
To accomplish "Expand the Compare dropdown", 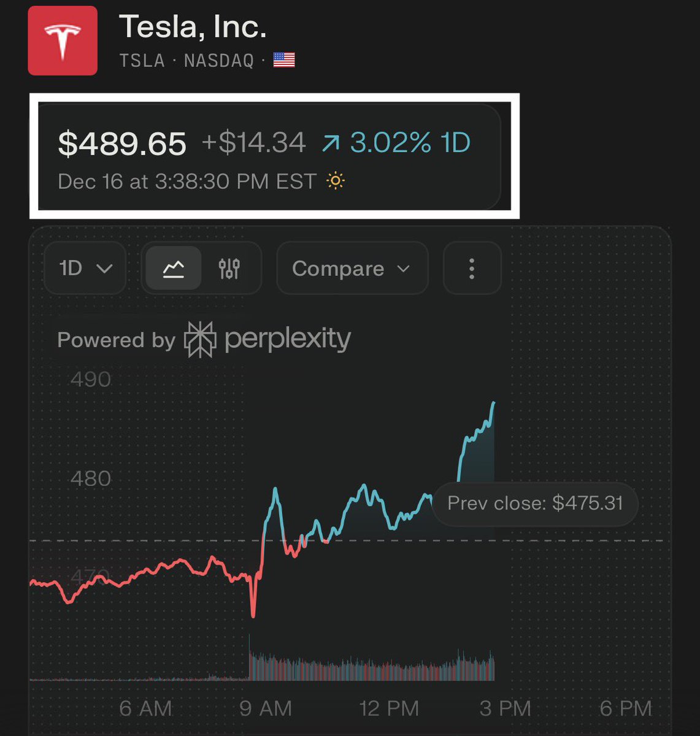I will pos(352,269).
